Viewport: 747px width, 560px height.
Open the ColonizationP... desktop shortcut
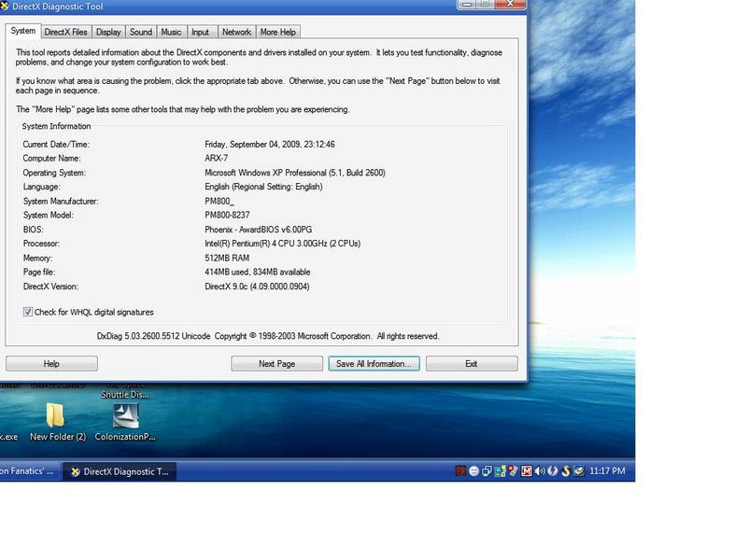125,416
